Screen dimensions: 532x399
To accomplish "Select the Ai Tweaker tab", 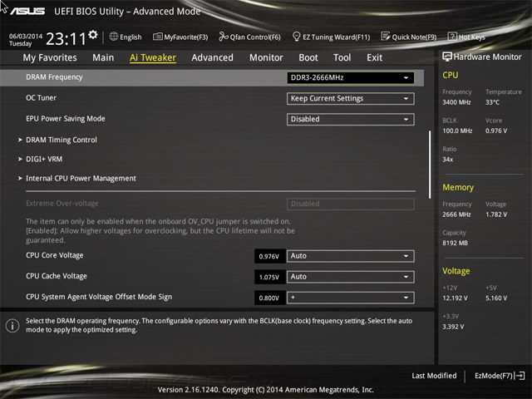I will [153, 57].
